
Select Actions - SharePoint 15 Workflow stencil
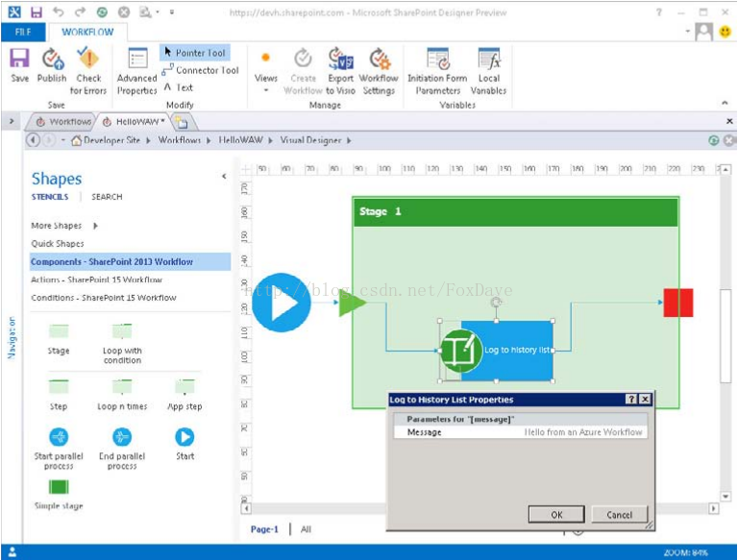click(x=96, y=280)
